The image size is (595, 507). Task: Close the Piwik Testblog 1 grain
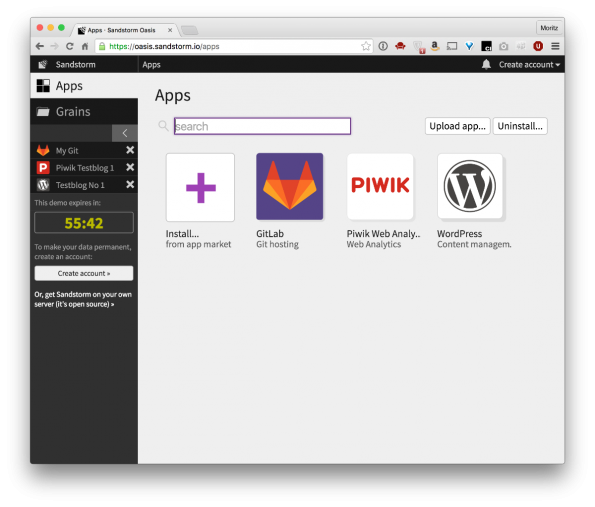(130, 167)
